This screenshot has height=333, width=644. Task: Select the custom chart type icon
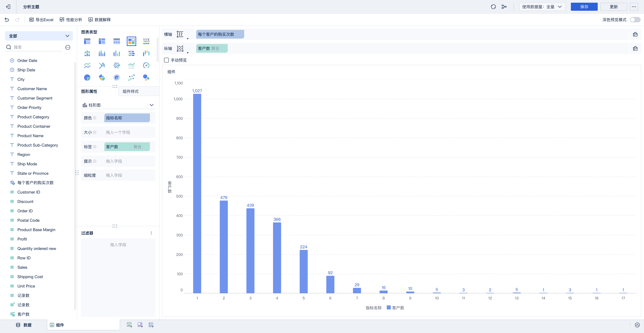131,41
